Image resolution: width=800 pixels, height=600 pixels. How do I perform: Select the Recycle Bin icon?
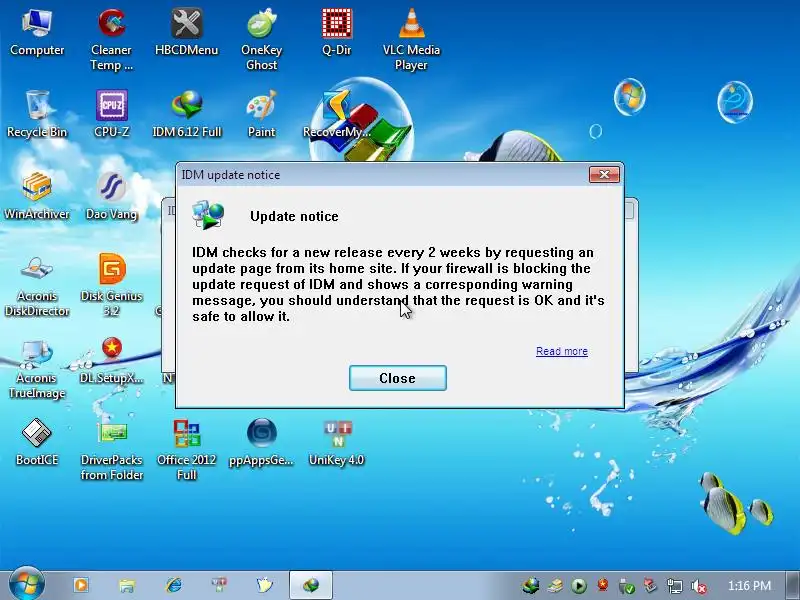click(x=37, y=114)
